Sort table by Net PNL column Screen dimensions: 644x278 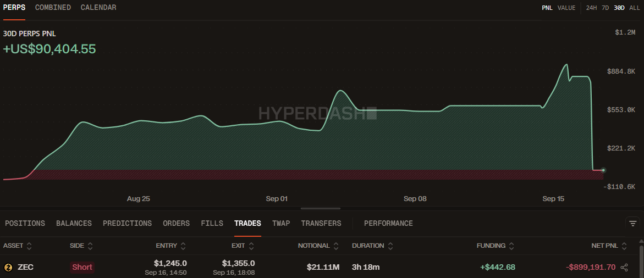click(609, 246)
